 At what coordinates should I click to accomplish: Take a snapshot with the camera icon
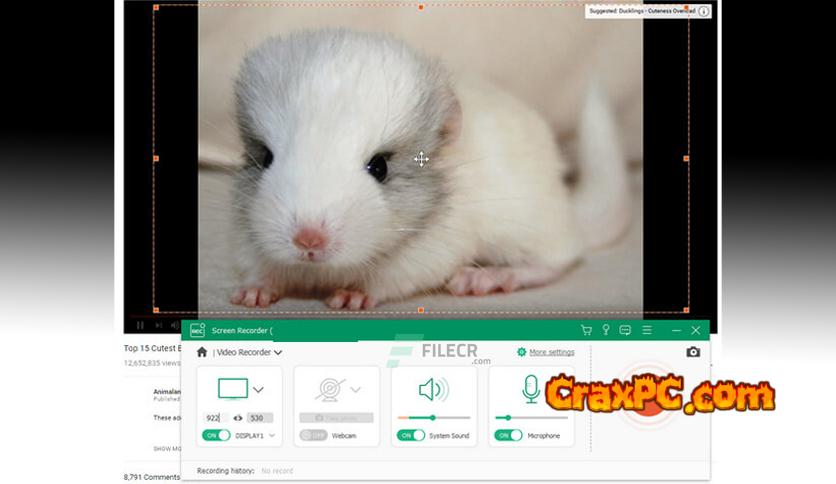coord(693,352)
